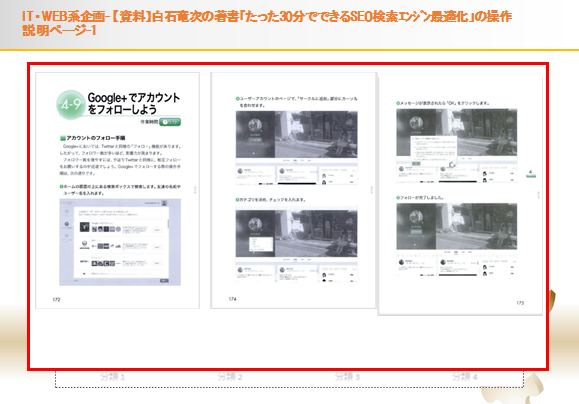Select bottom profile screenshot on page 174
579x404 pixels.
[297, 246]
